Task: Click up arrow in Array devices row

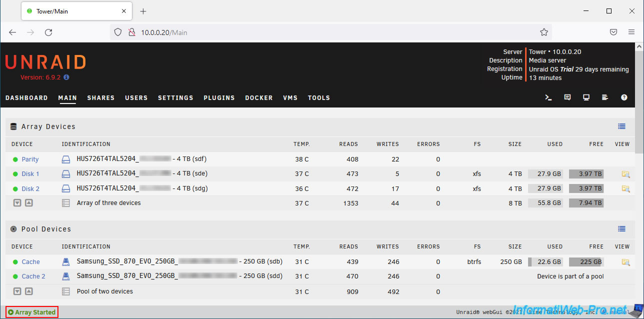Action: pyautogui.click(x=29, y=203)
